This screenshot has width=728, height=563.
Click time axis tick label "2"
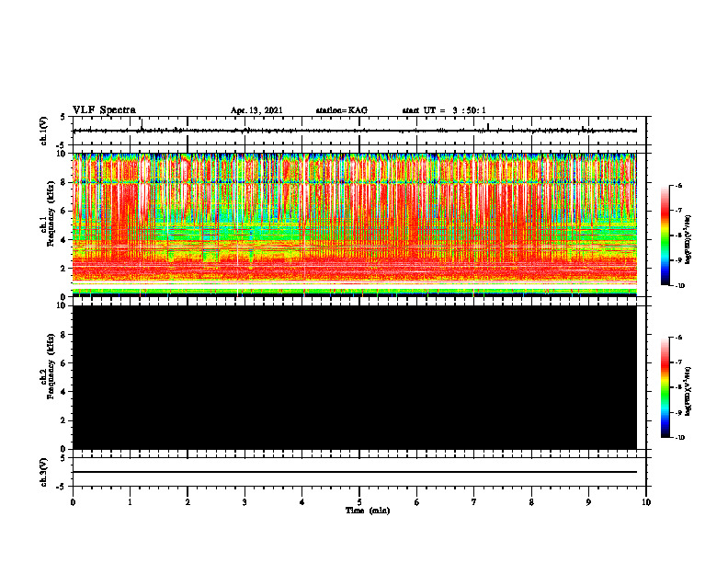(x=188, y=502)
